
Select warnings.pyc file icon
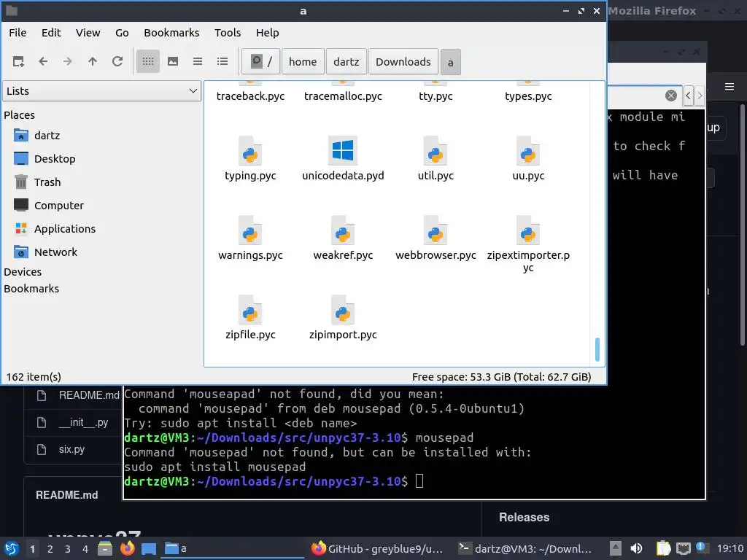pos(250,231)
